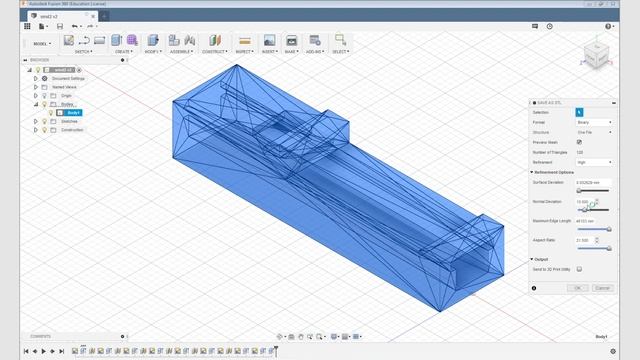Screen dimensions: 640x360
Task: Expand the Origin tree node
Action: [x=36, y=96]
